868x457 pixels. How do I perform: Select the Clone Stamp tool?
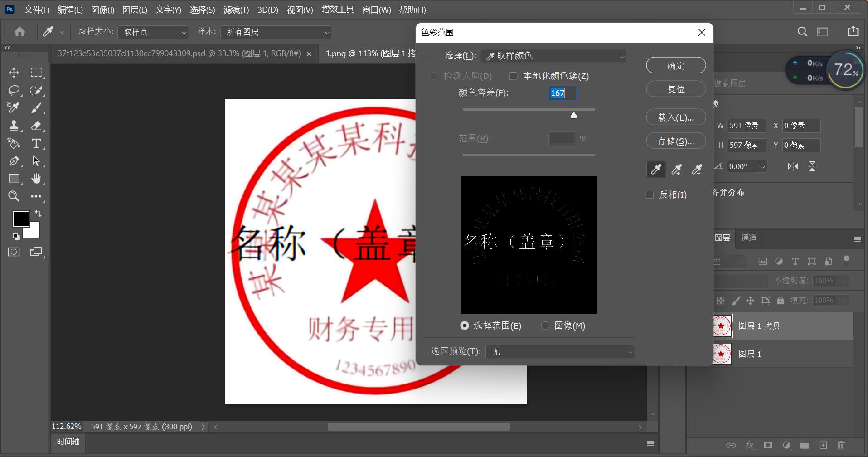point(13,126)
